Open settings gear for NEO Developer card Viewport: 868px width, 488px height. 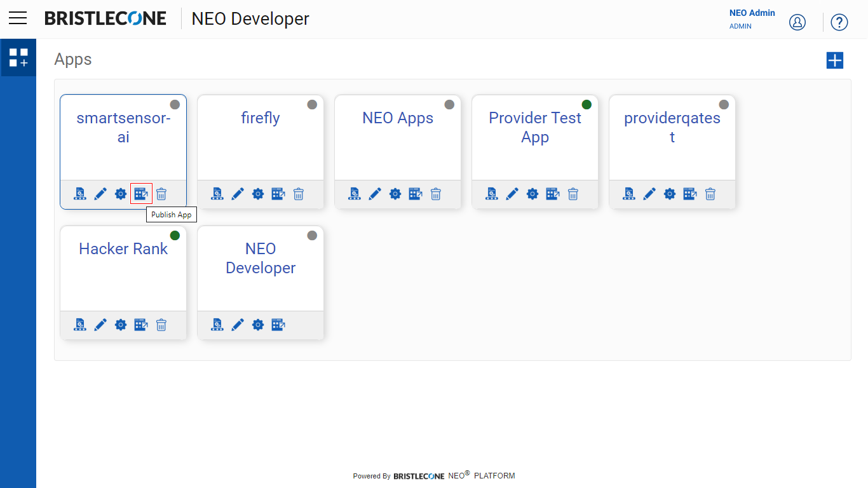[258, 325]
